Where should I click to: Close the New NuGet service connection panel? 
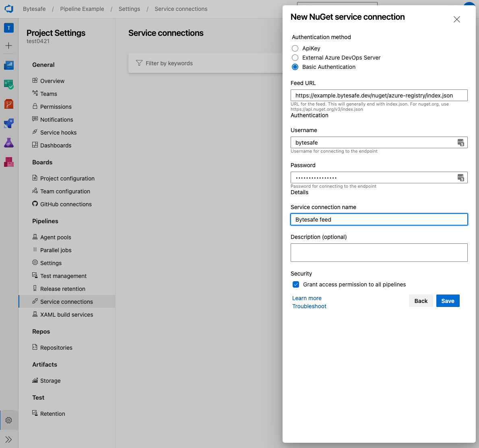[457, 19]
